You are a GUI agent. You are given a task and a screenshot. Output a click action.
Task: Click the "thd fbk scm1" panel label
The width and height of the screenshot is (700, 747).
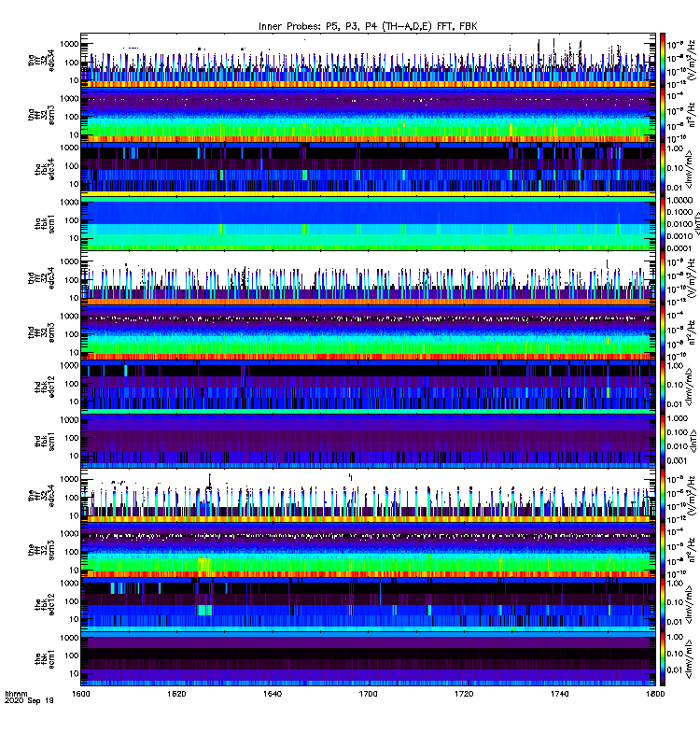pos(45,441)
